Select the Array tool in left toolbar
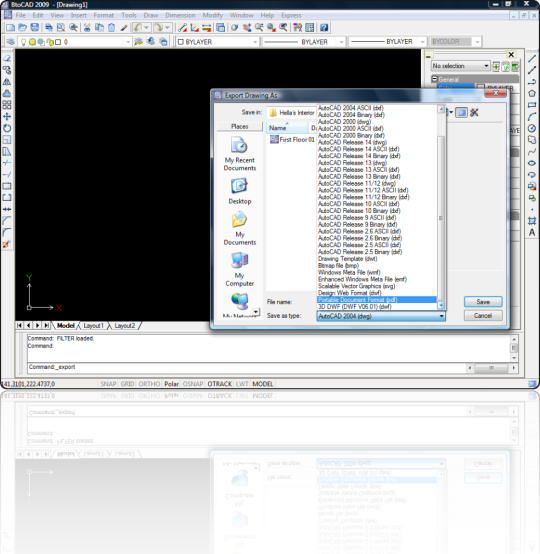This screenshot has height=554, width=540. coord(7,105)
